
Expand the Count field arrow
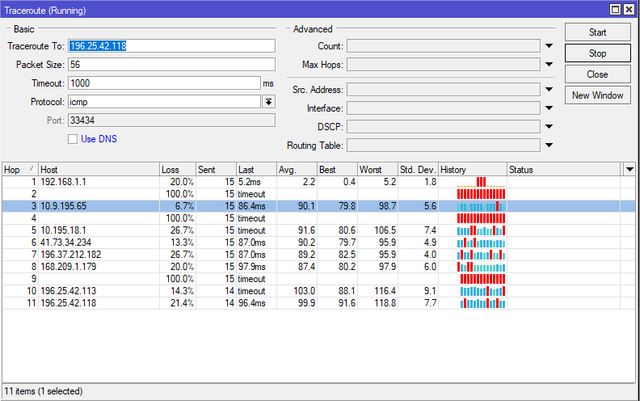tap(549, 46)
